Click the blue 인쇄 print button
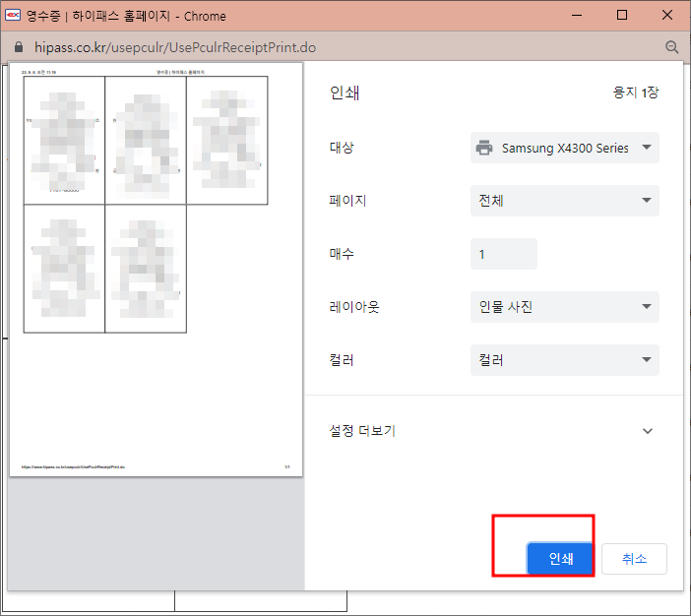Screen dimensions: 691x616 pos(560,559)
